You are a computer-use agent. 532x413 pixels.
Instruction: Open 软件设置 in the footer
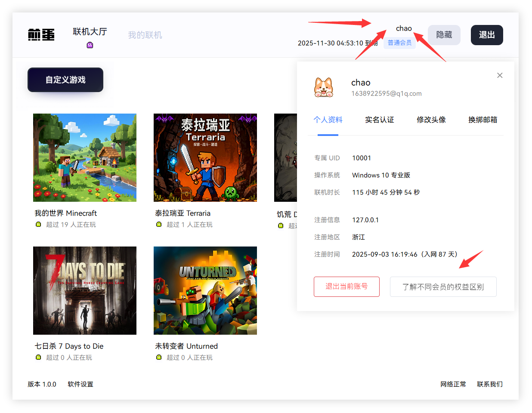[x=80, y=384]
